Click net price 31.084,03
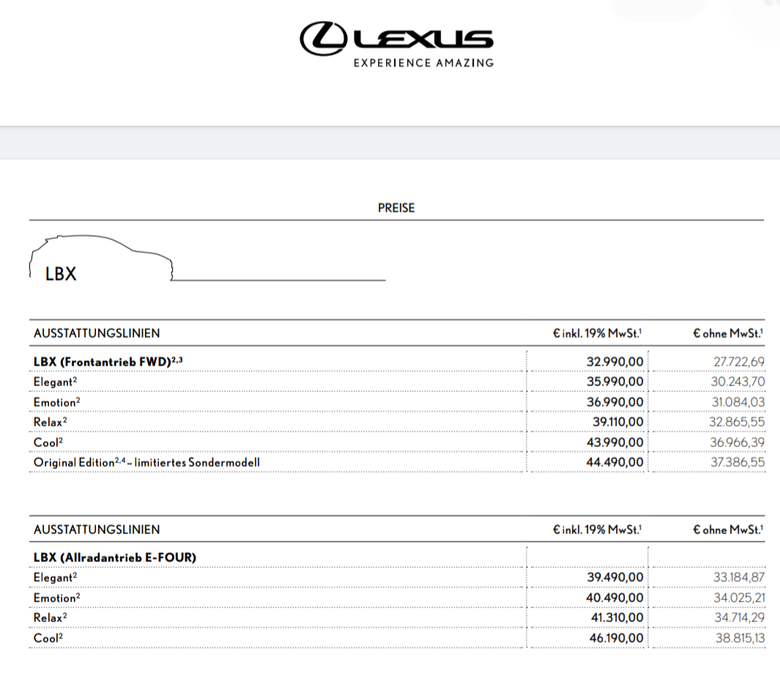 click(x=738, y=402)
